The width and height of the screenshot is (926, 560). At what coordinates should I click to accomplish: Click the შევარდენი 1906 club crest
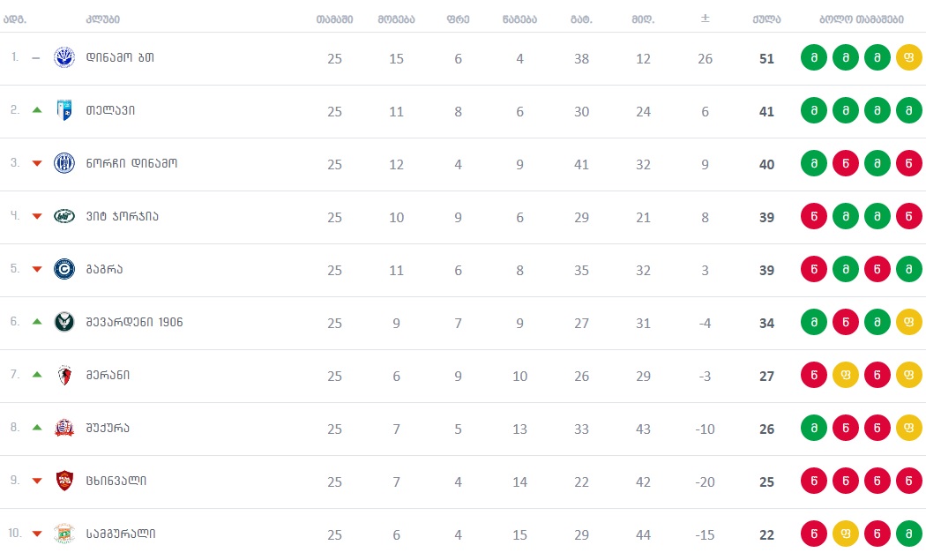click(64, 322)
